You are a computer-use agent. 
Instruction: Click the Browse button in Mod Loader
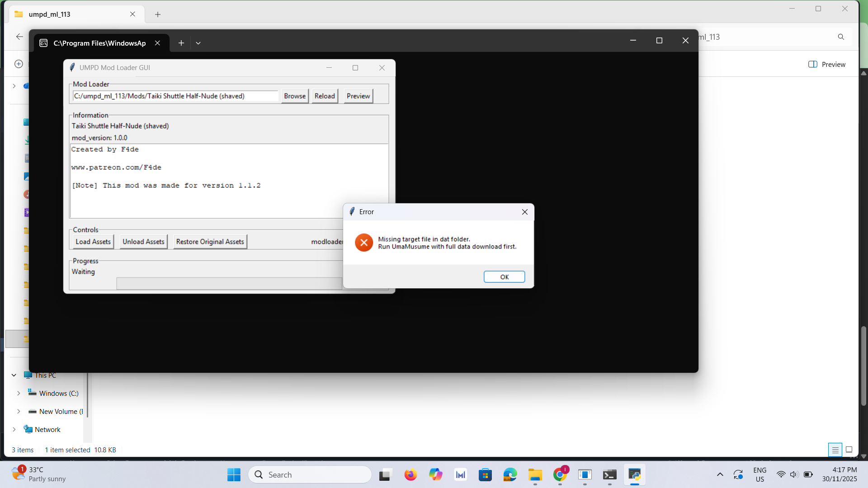pos(295,96)
